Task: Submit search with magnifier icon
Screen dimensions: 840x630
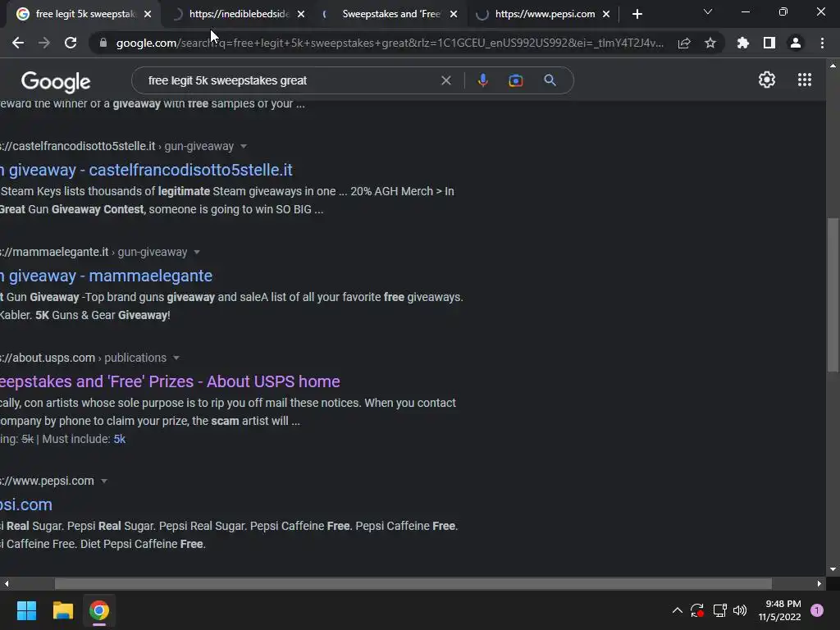Action: tap(550, 80)
